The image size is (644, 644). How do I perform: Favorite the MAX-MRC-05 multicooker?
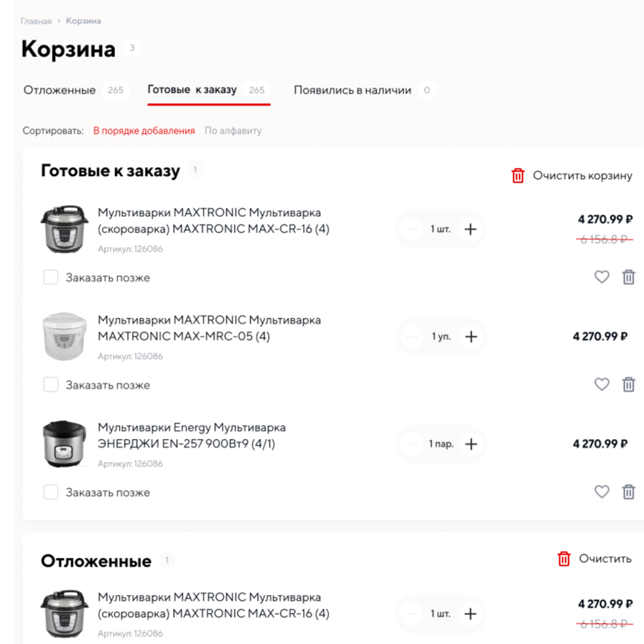click(602, 385)
